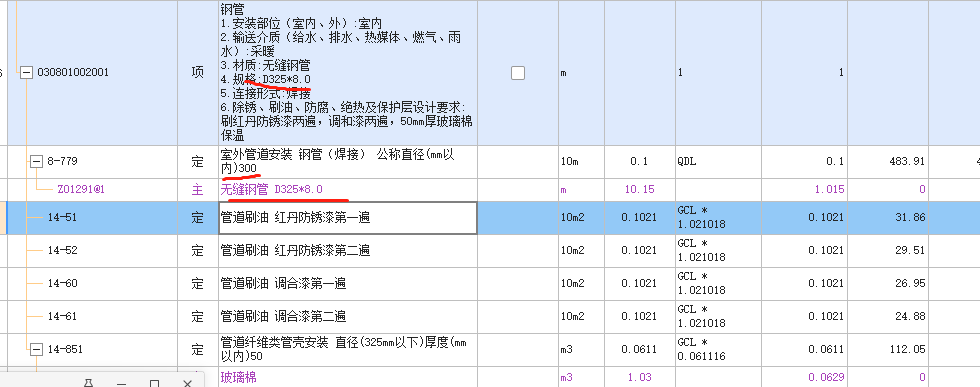
Task: Click the 10.15 content cell of the seamless pipe
Action: pyautogui.click(x=639, y=189)
